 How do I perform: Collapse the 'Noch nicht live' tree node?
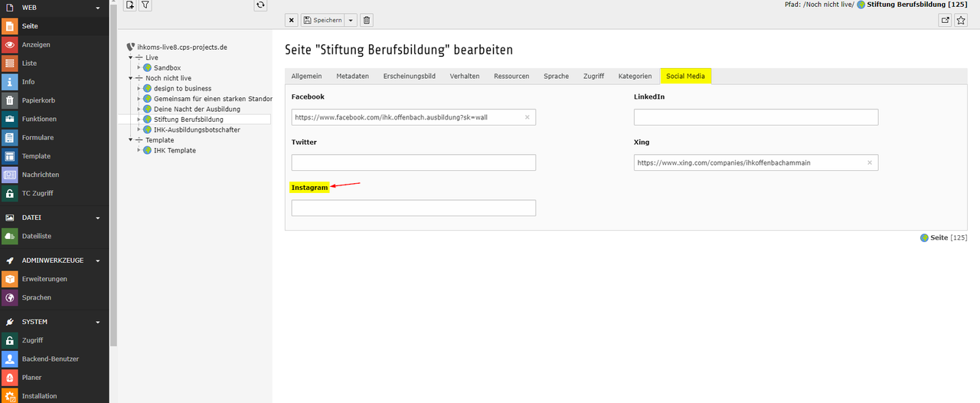click(x=131, y=78)
